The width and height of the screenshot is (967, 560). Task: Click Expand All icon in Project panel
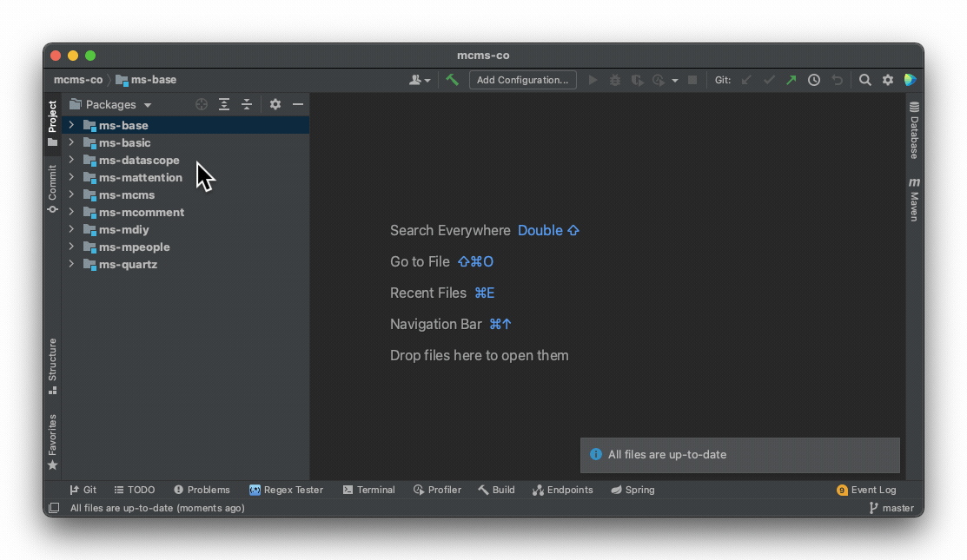point(224,104)
